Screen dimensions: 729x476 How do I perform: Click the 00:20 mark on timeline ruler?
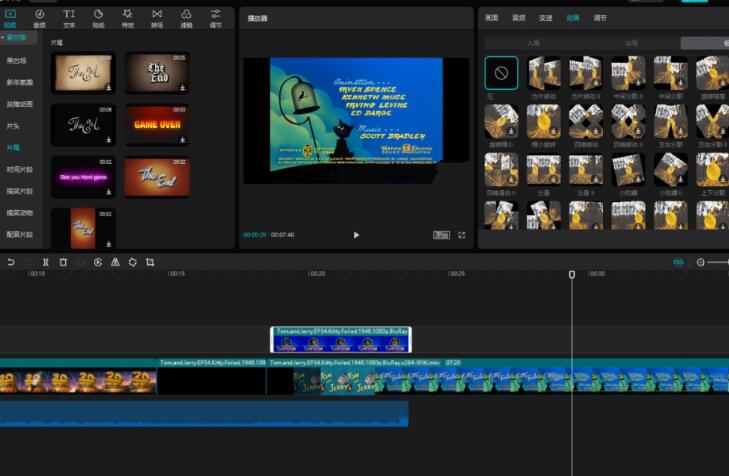point(316,274)
